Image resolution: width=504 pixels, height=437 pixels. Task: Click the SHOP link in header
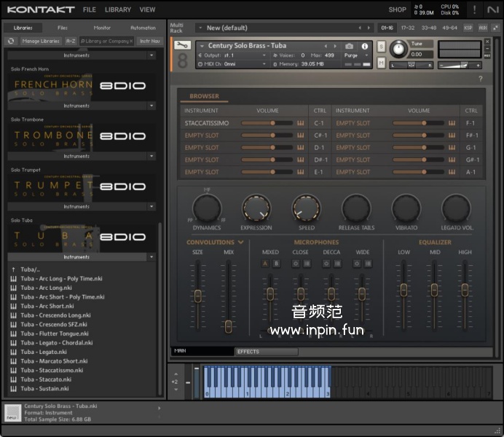pos(397,9)
